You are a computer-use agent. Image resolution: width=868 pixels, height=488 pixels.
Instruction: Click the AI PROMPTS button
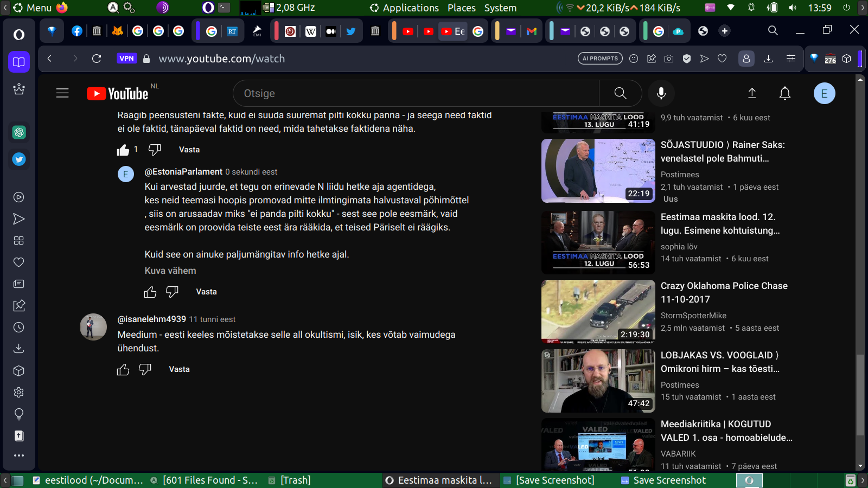(600, 59)
